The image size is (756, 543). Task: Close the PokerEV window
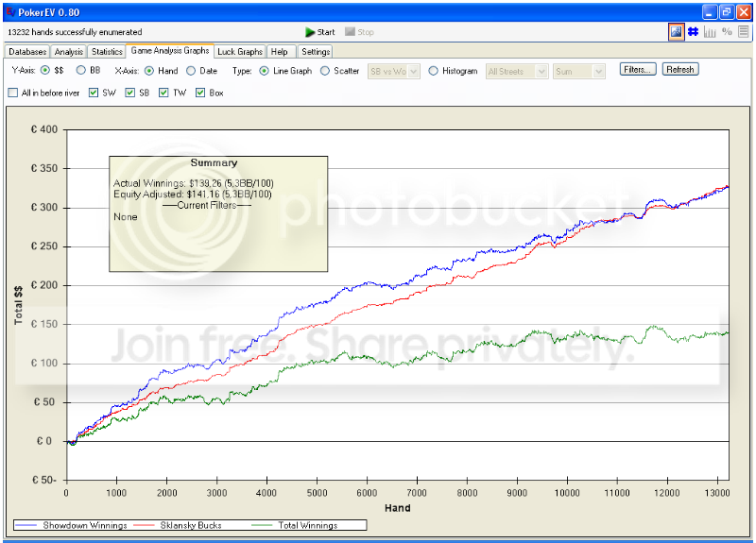(744, 11)
